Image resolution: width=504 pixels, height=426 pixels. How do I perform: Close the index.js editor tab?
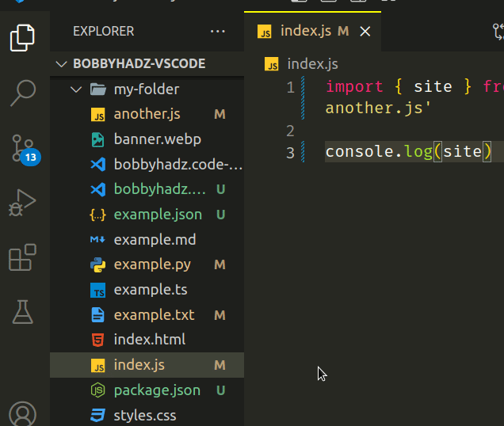tap(365, 32)
